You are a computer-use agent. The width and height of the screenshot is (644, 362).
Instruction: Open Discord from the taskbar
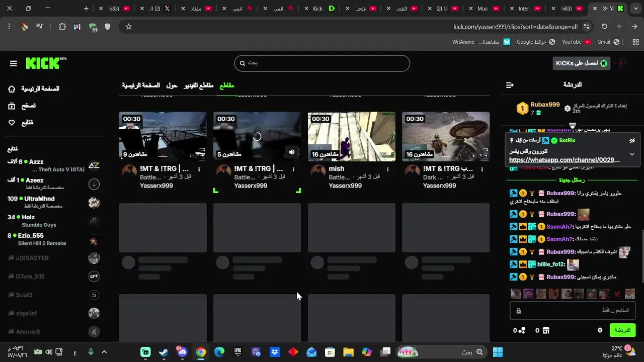[x=182, y=352]
